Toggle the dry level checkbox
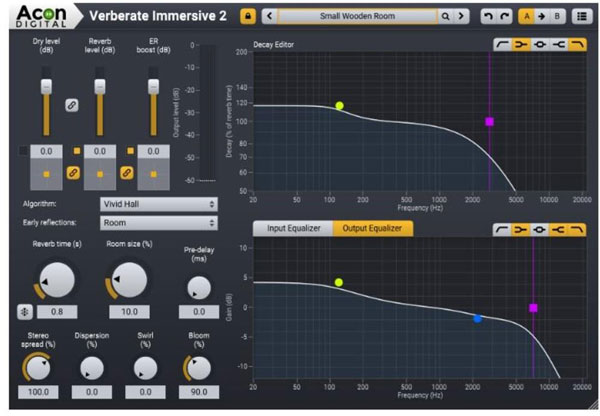Image resolution: width=600 pixels, height=416 pixels. tap(23, 150)
